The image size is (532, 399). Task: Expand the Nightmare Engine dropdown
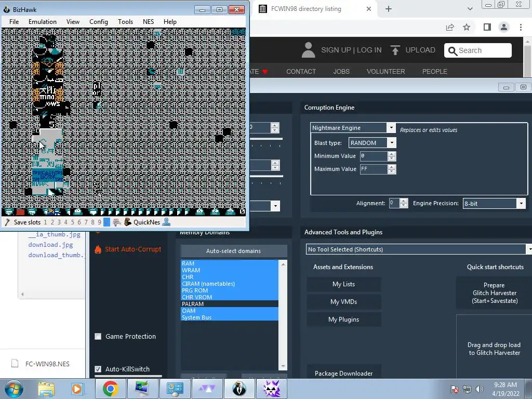point(391,128)
